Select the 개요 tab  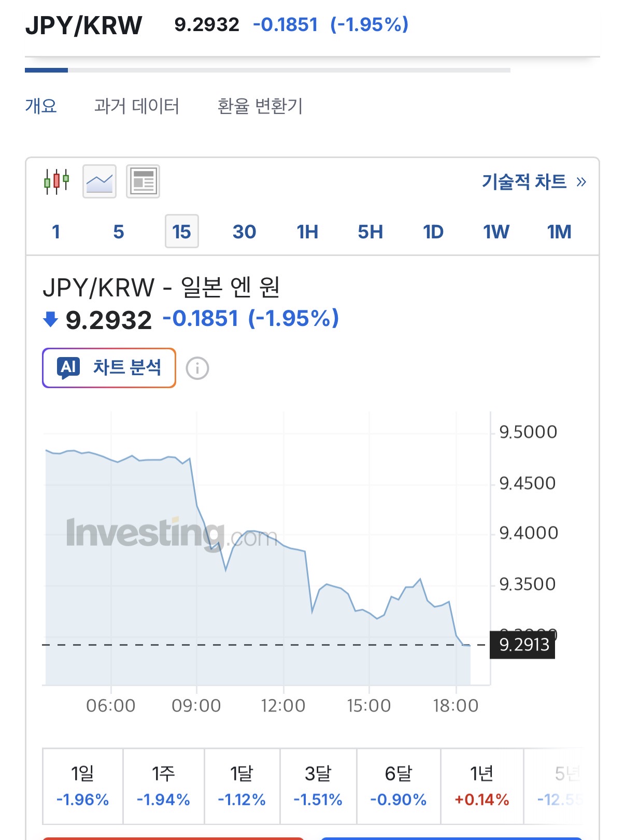point(41,106)
